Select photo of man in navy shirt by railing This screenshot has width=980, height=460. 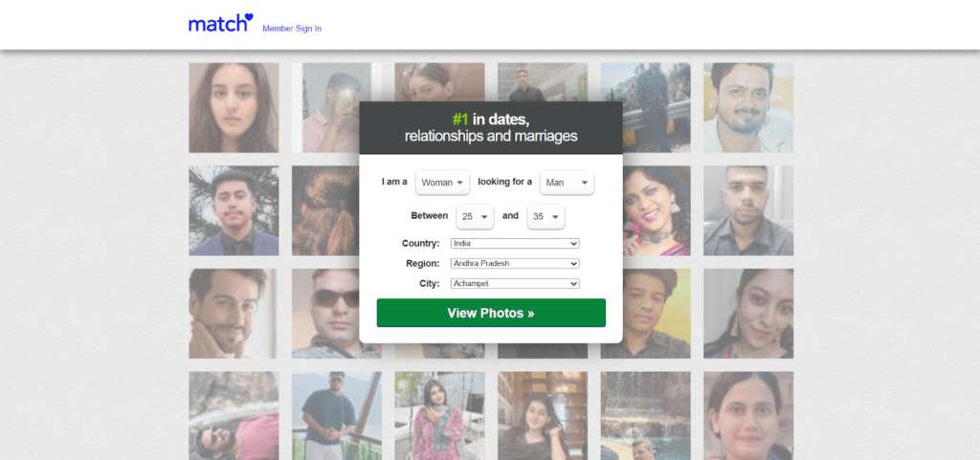point(336,416)
